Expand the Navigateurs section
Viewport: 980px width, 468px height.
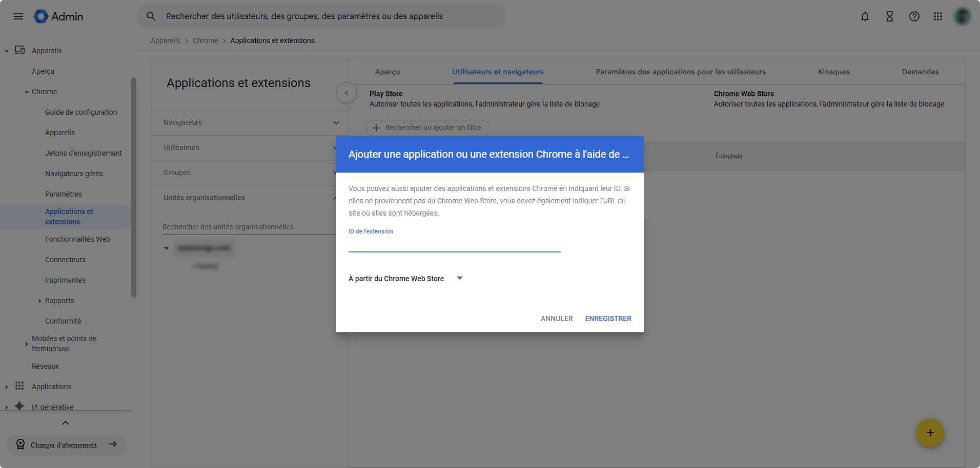[x=336, y=123]
